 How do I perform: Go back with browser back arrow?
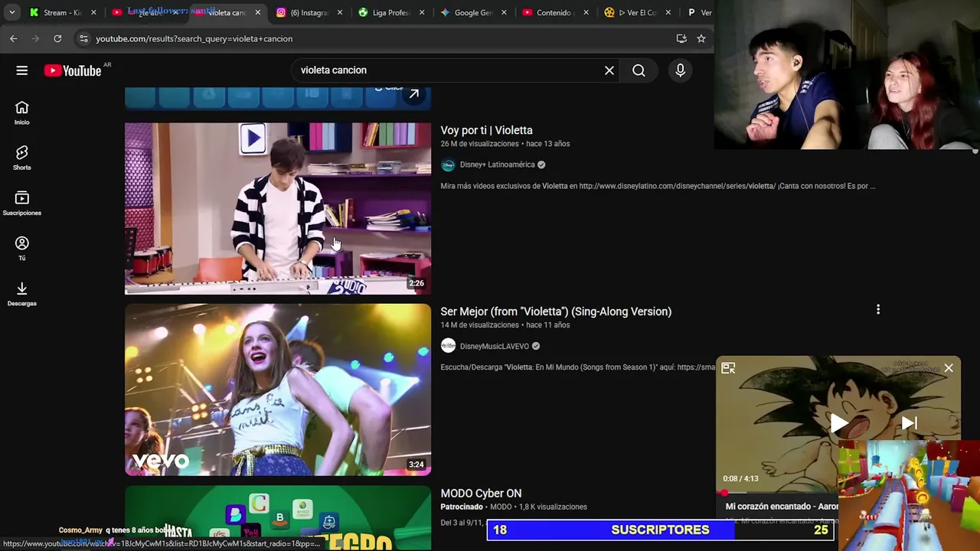click(x=14, y=38)
